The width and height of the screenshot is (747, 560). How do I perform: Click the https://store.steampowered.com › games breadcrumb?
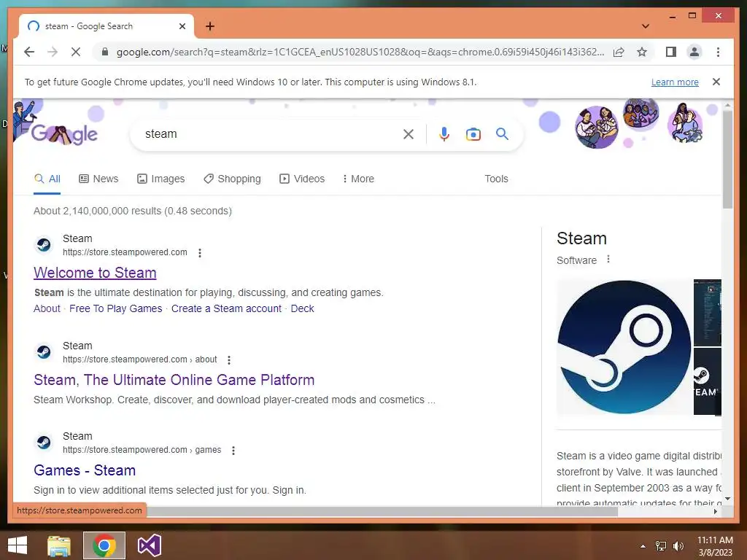[142, 450]
